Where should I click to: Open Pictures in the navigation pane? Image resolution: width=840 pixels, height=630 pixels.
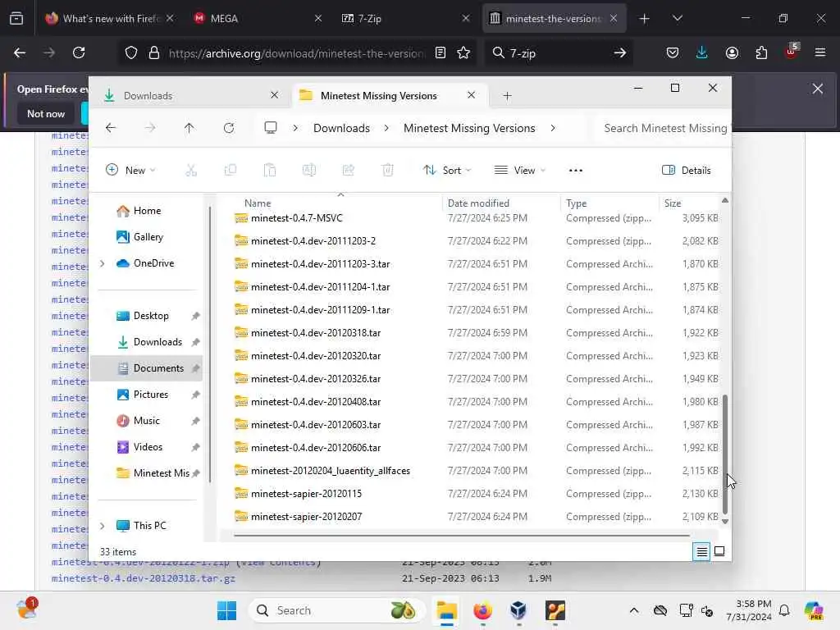151,395
